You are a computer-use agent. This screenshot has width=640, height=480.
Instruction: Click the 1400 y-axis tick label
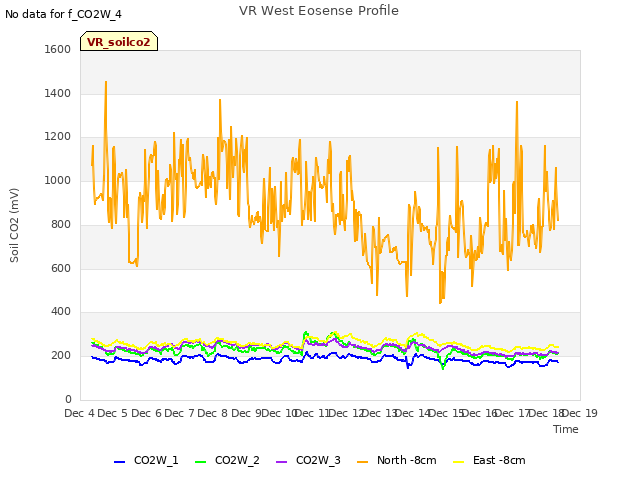(x=58, y=93)
